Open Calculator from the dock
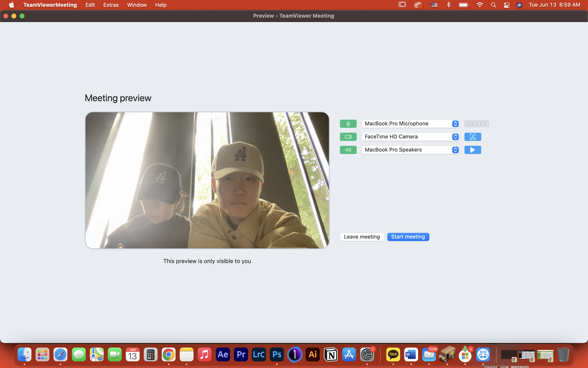Viewport: 588px width, 368px height. coord(151,354)
